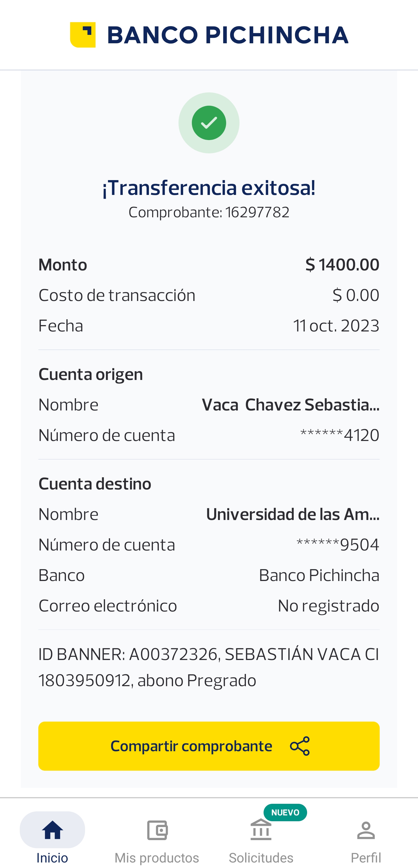Tap the truncated destination name Universidad de las Am...
This screenshot has height=868, width=418.
(292, 514)
